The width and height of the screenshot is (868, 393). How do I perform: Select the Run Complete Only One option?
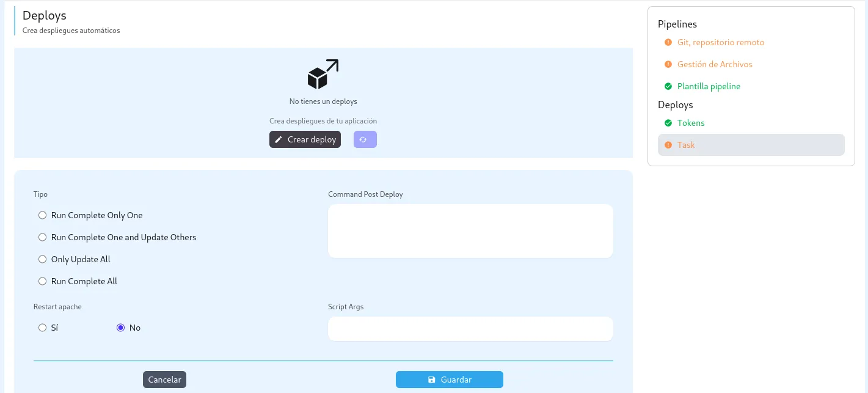pyautogui.click(x=42, y=215)
